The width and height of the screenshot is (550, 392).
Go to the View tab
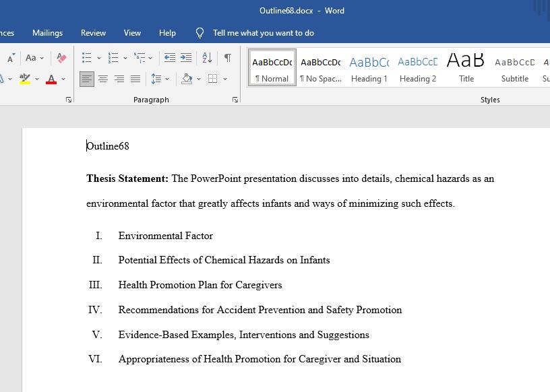pyautogui.click(x=132, y=33)
